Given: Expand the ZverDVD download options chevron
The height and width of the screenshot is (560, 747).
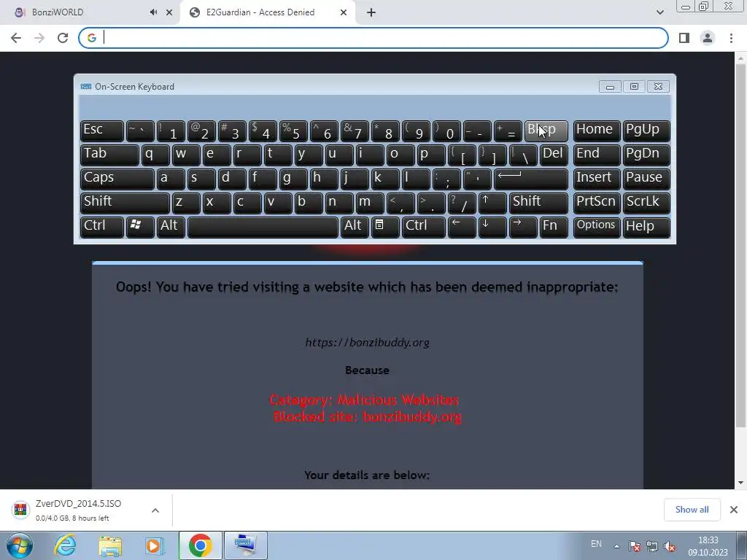Looking at the screenshot, I should [x=155, y=510].
